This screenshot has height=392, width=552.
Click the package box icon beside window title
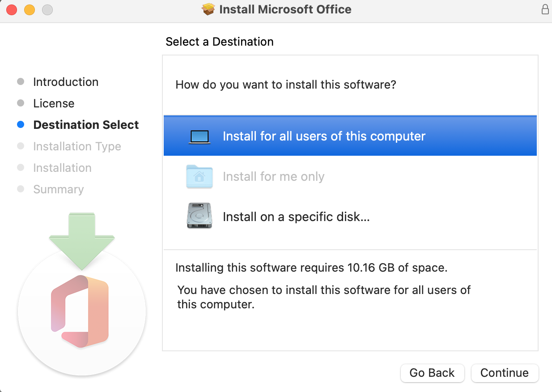point(208,9)
